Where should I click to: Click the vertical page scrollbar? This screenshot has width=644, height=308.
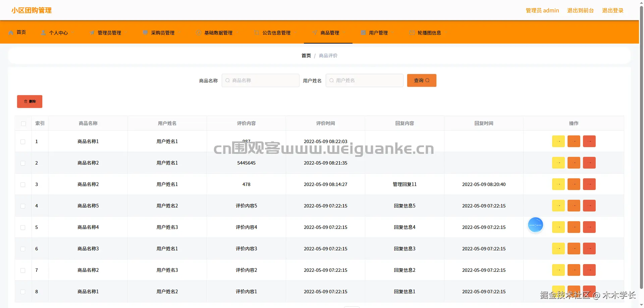641,147
